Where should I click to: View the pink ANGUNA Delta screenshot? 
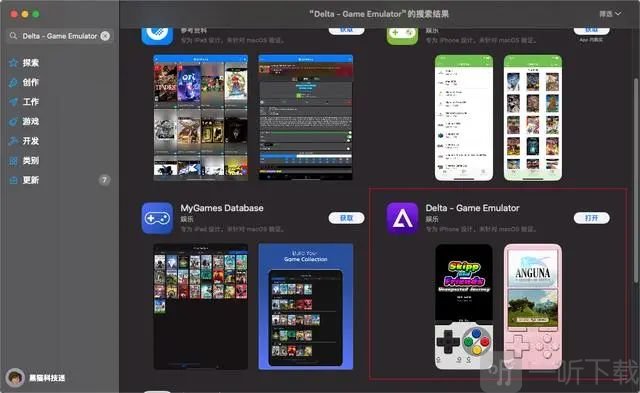click(x=533, y=306)
